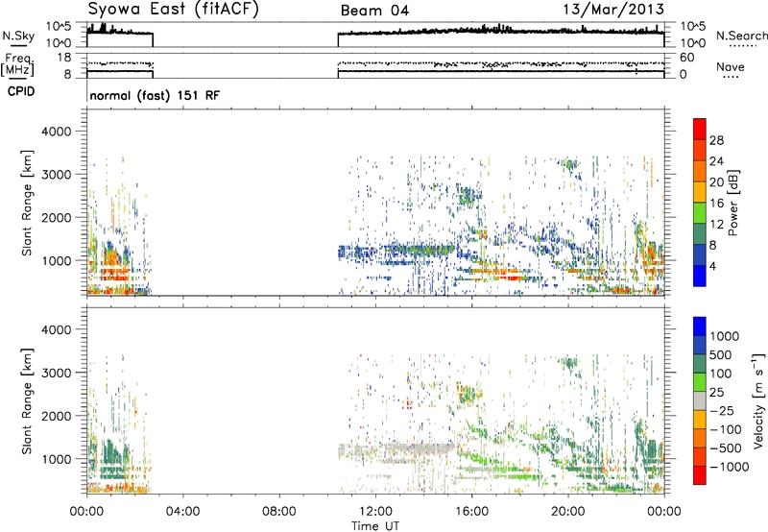Click the '1000' tick on Velocity colorbar
Viewport: 768px width, 532px height.
(x=725, y=336)
